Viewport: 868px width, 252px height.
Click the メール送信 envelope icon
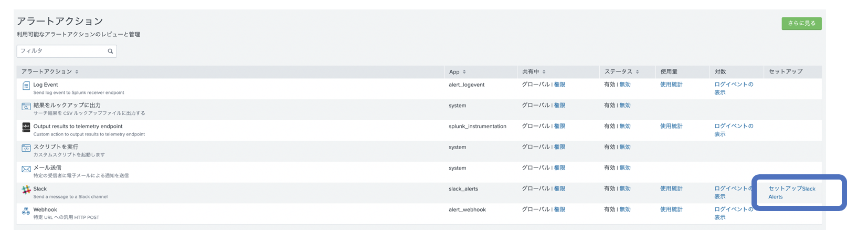pyautogui.click(x=26, y=169)
